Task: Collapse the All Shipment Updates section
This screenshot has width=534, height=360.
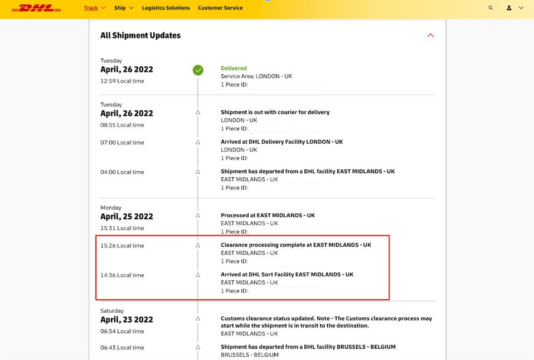Action: [430, 35]
